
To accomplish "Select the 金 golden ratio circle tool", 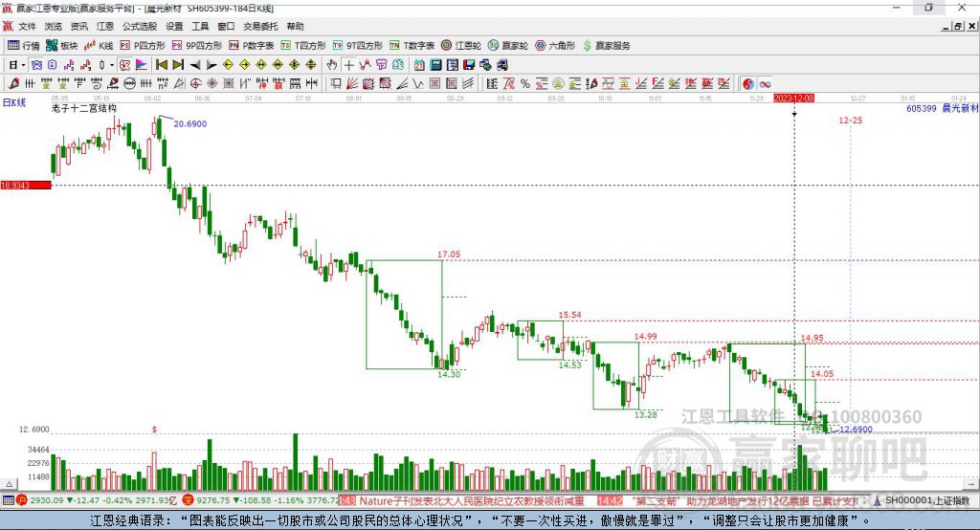I will 558,84.
